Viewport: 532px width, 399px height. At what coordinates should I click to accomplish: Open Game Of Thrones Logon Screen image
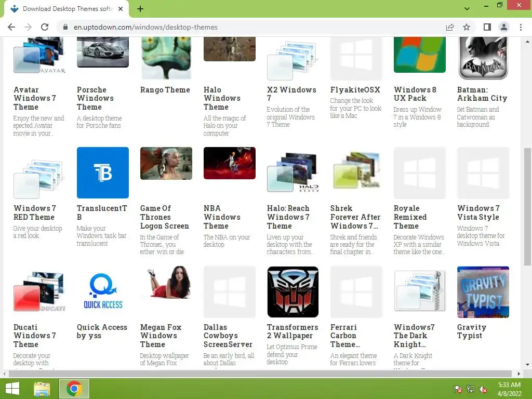[x=166, y=163]
